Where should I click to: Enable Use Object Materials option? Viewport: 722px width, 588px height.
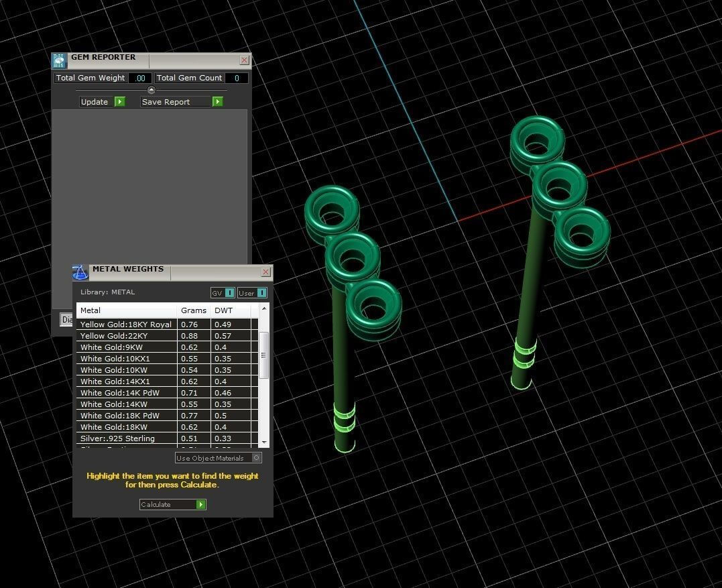click(x=256, y=458)
